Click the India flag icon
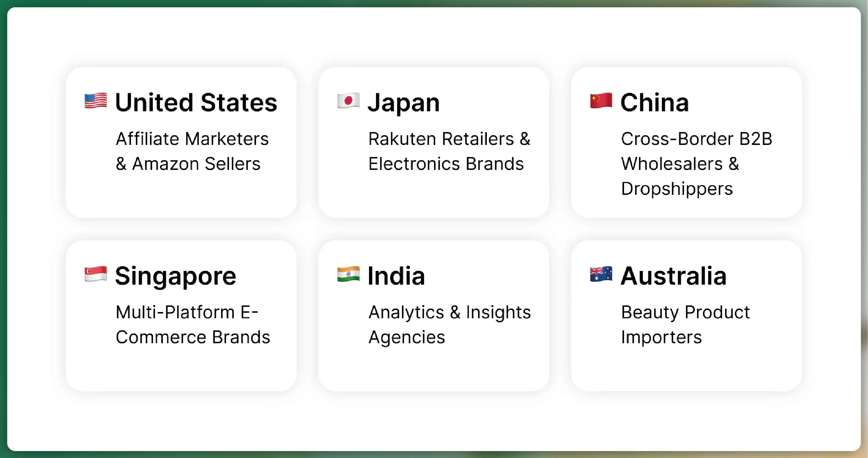 pyautogui.click(x=348, y=274)
